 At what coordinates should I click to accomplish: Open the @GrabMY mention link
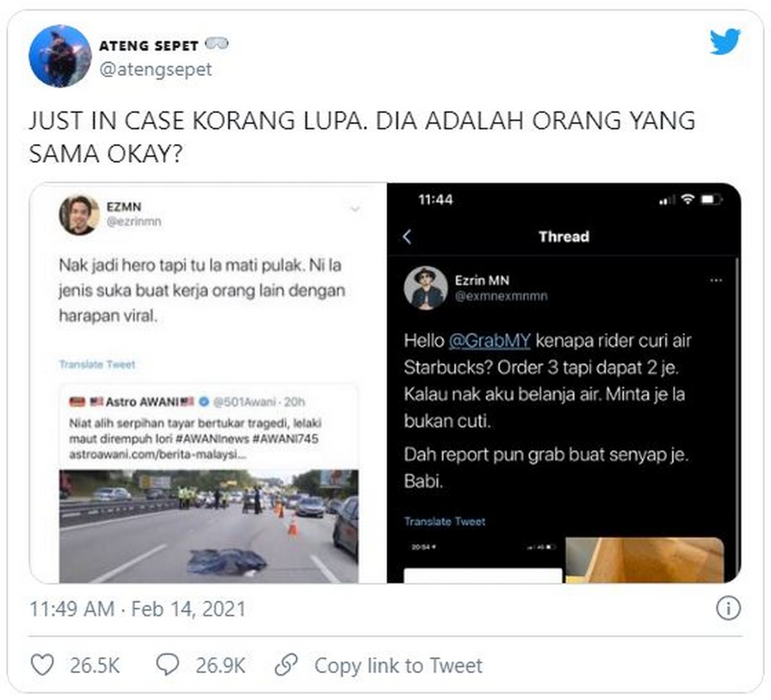489,340
